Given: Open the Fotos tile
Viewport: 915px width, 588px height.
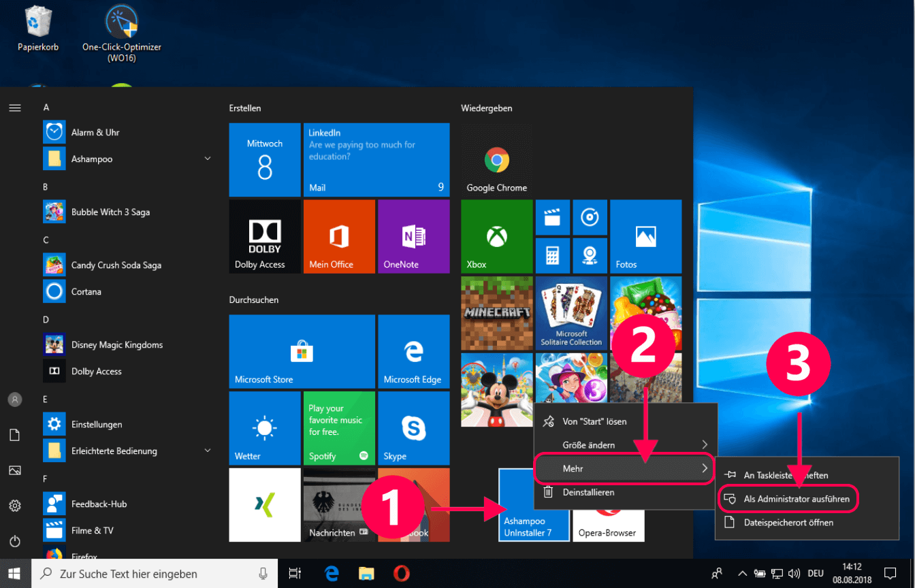Looking at the screenshot, I should coord(645,235).
